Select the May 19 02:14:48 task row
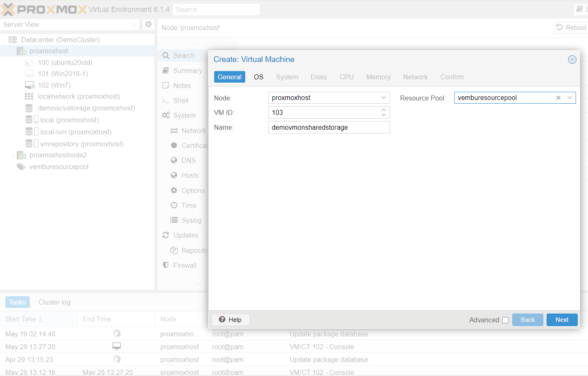This screenshot has height=376, width=588. pos(294,334)
